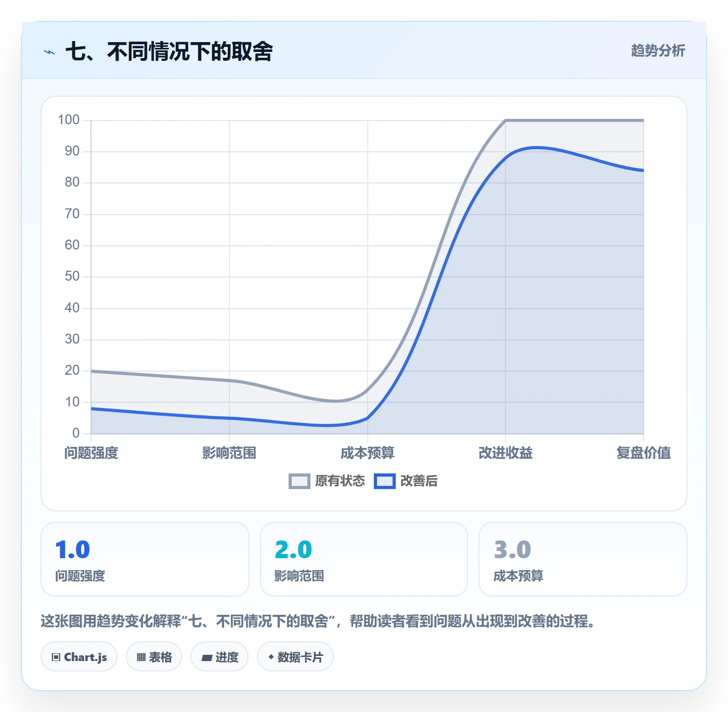
Task: Select the y-axis value 20
Action: pos(72,371)
